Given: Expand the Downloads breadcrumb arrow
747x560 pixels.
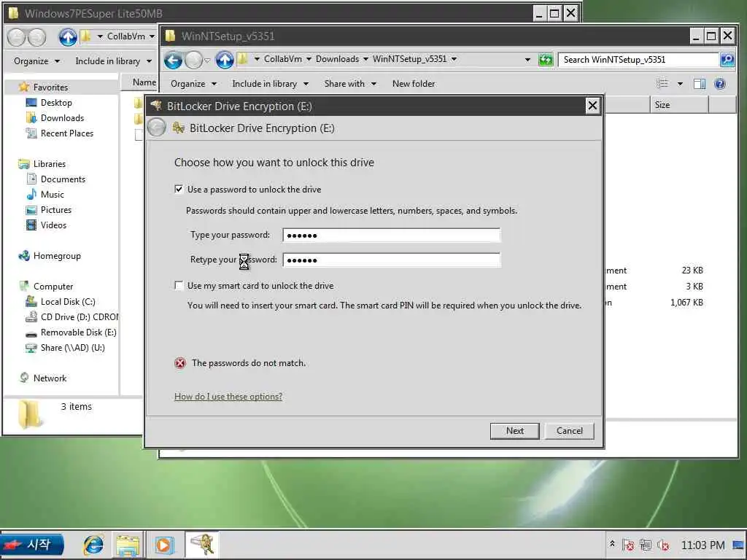Looking at the screenshot, I should (x=365, y=59).
